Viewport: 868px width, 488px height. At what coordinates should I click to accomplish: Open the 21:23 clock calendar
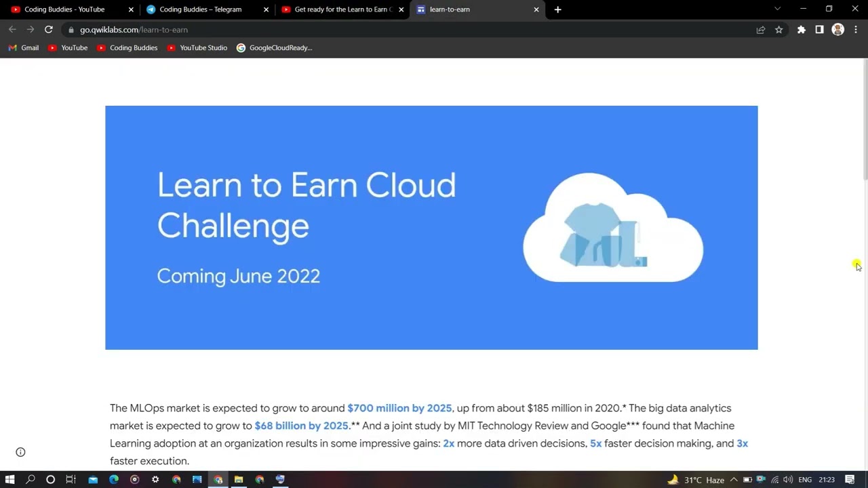[827, 480]
